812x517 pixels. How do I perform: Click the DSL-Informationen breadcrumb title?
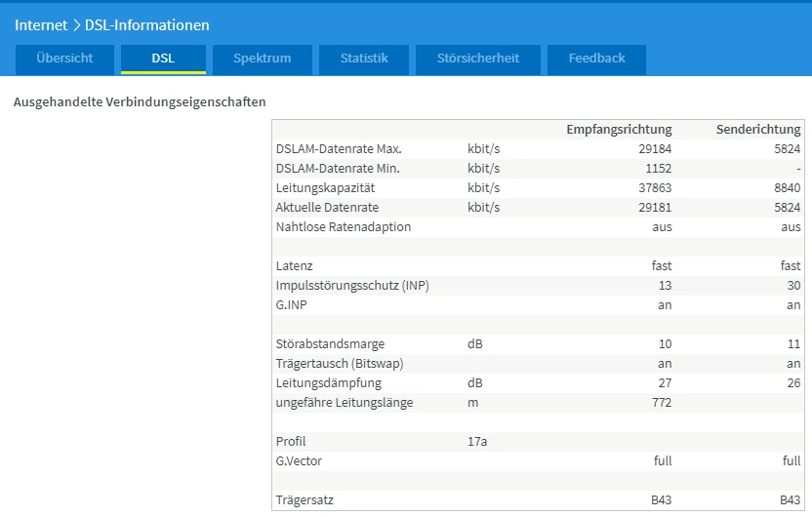point(147,24)
